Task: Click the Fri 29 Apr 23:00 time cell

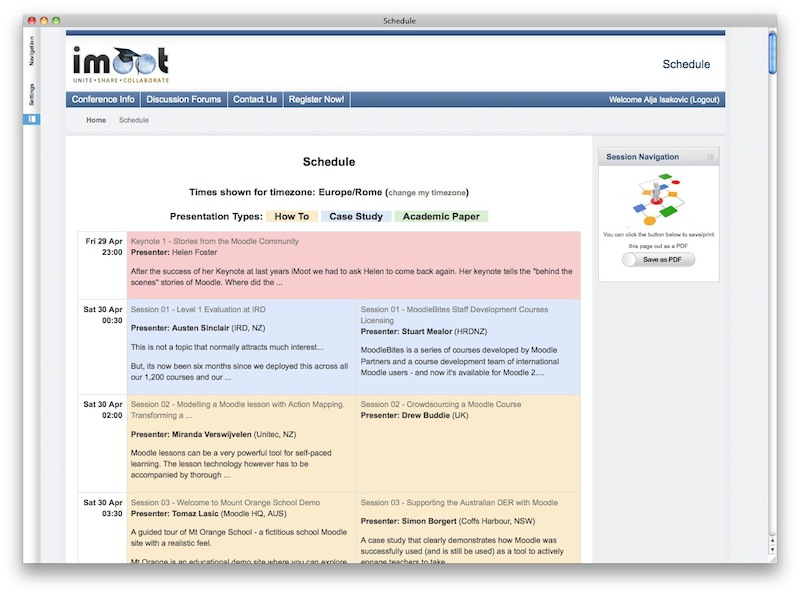Action: [103, 265]
